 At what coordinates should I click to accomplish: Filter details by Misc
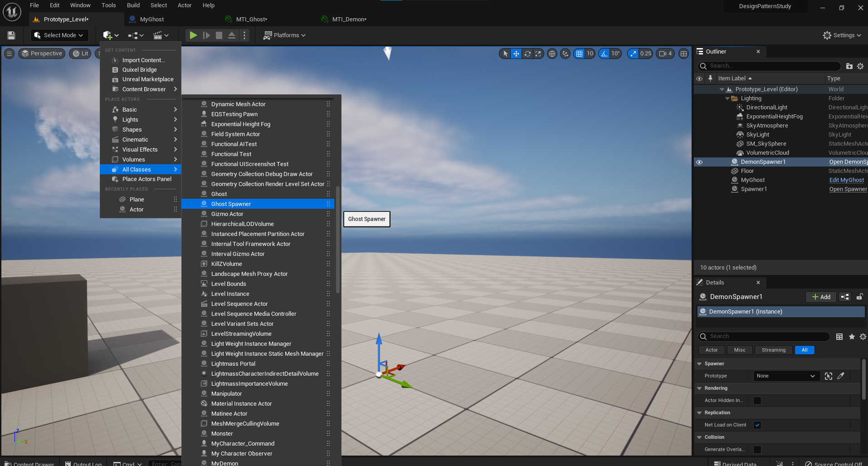(740, 350)
